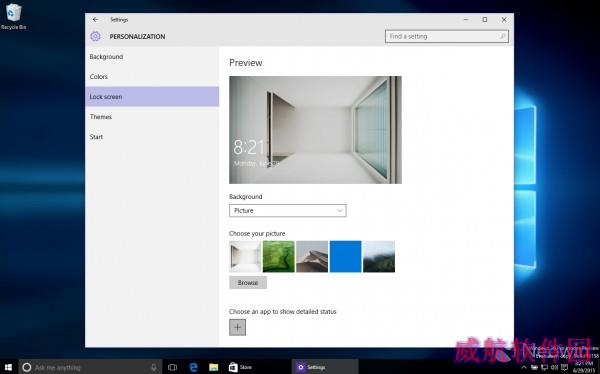600x374 pixels.
Task: Click the Cortana microphone icon
Action: tap(153, 367)
